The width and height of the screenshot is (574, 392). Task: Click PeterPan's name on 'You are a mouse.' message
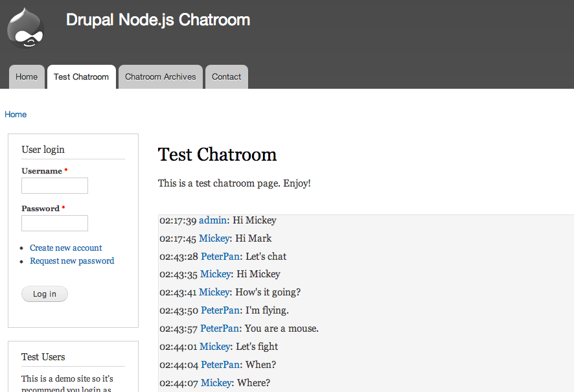tap(220, 329)
